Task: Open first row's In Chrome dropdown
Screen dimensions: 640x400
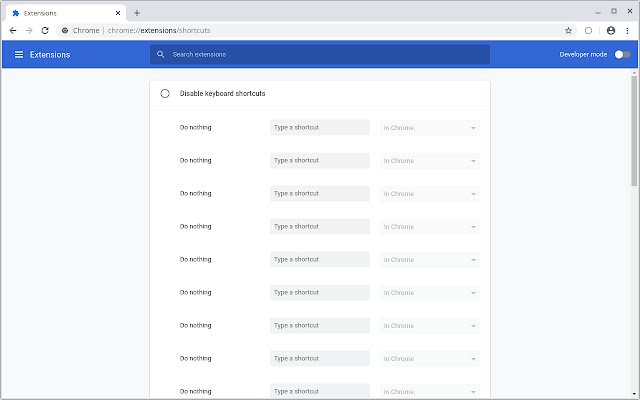Action: pyautogui.click(x=430, y=128)
